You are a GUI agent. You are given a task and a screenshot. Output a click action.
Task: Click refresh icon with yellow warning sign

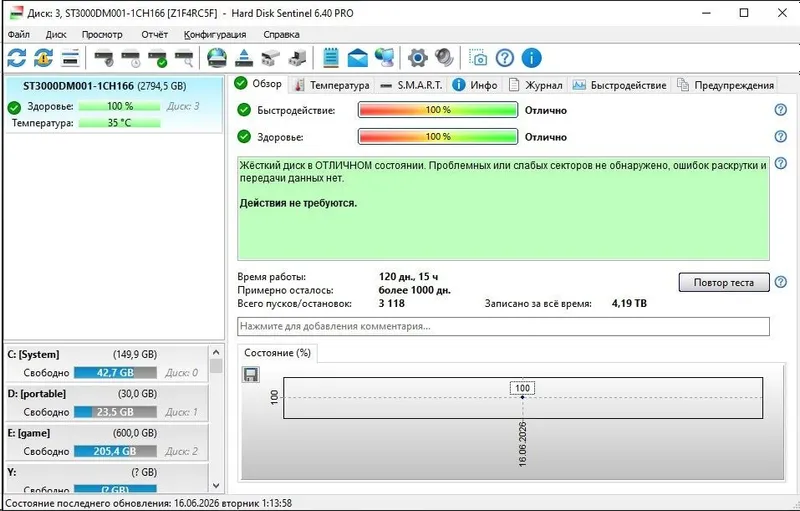(x=43, y=58)
